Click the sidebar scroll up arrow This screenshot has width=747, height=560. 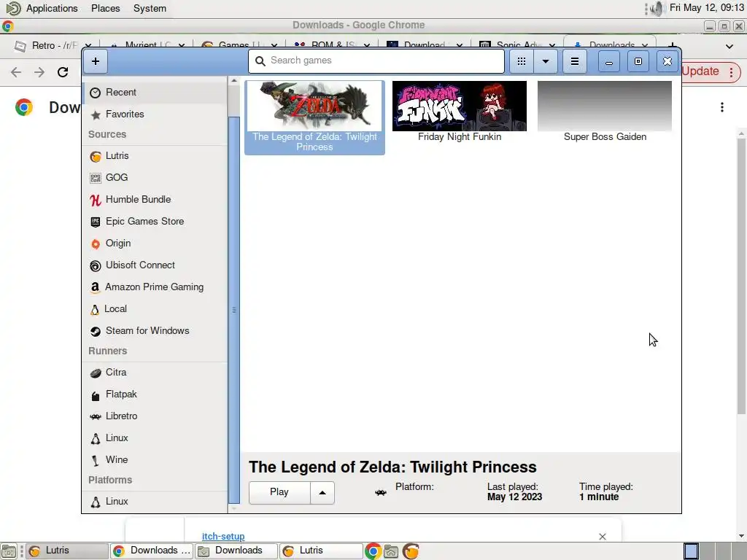234,81
